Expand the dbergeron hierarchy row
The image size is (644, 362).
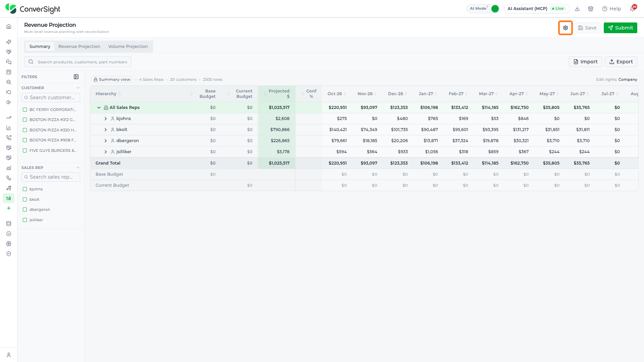(x=106, y=141)
